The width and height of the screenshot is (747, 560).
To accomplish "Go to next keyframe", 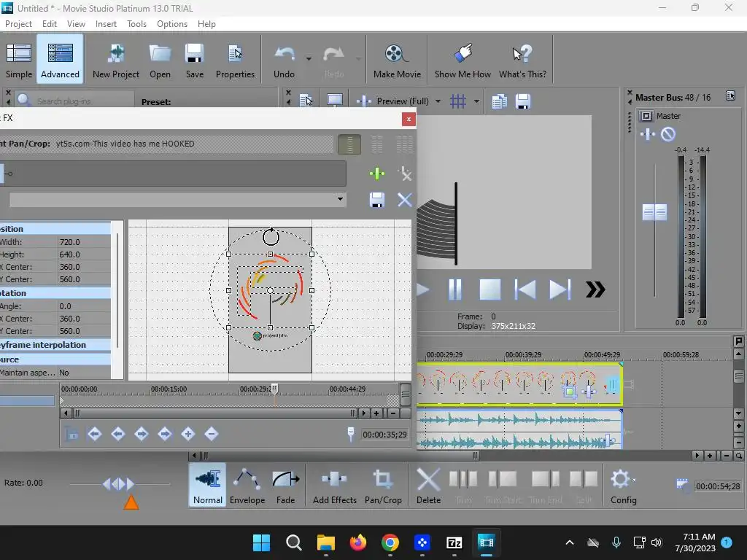I will point(141,434).
